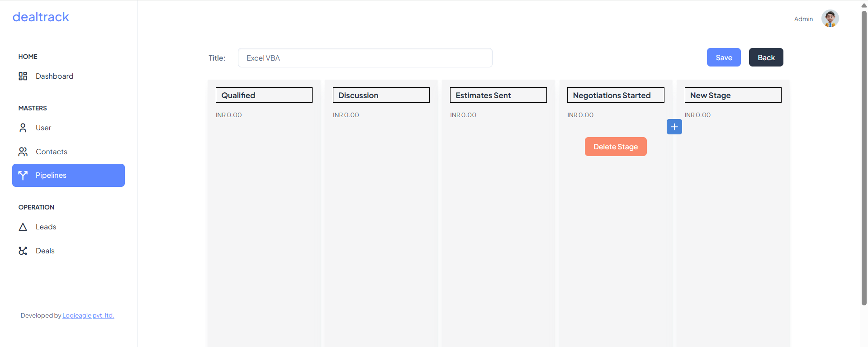868x347 pixels.
Task: Click Delete Stage button
Action: [616, 147]
